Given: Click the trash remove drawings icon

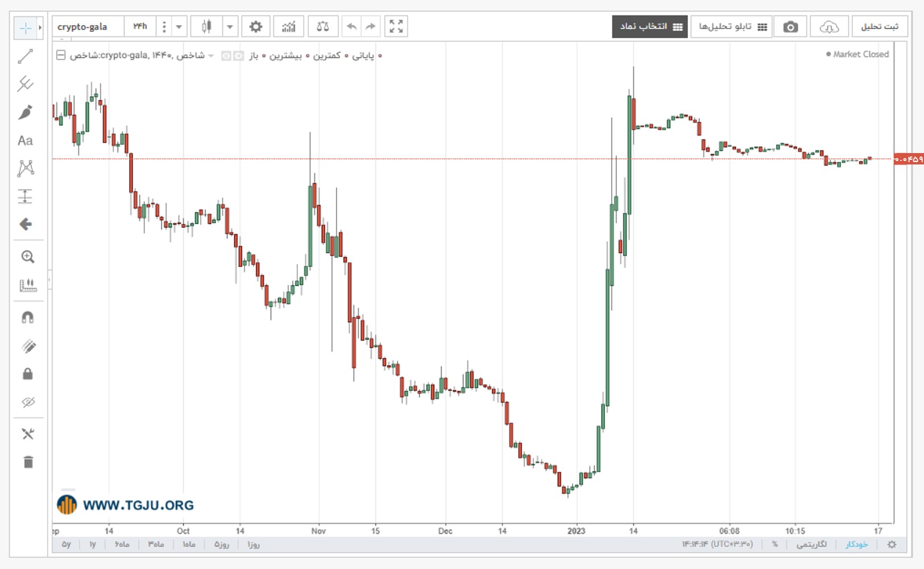Looking at the screenshot, I should coord(27,462).
